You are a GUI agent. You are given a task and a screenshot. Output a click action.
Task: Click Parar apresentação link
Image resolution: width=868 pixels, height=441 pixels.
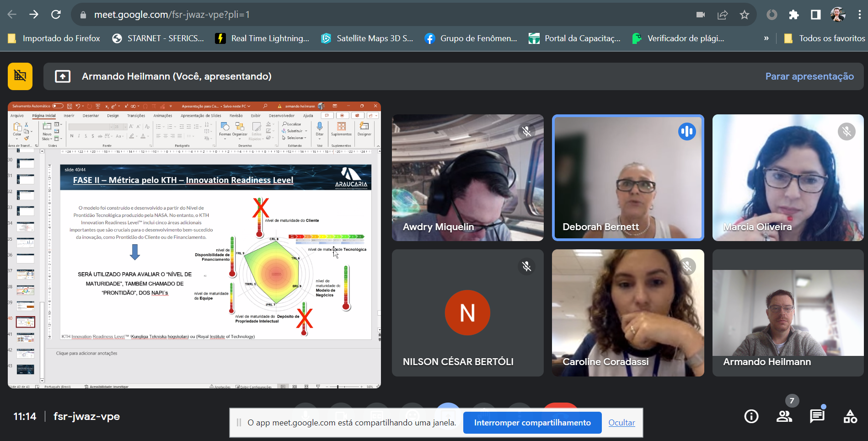point(809,76)
